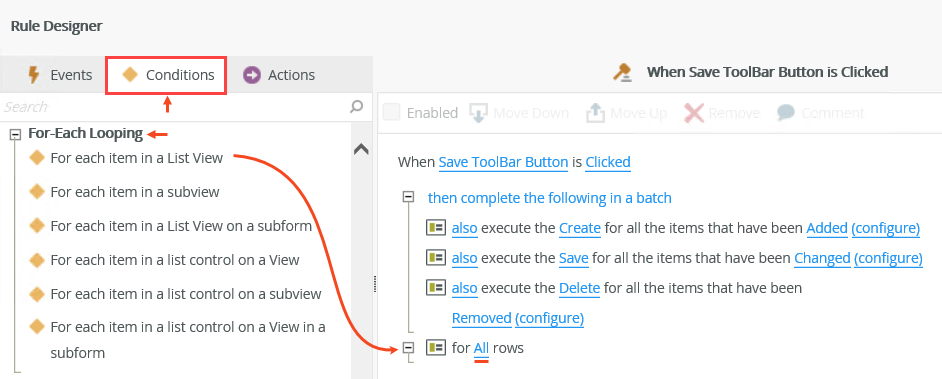
Task: Select the Create action row icon
Action: tap(436, 228)
